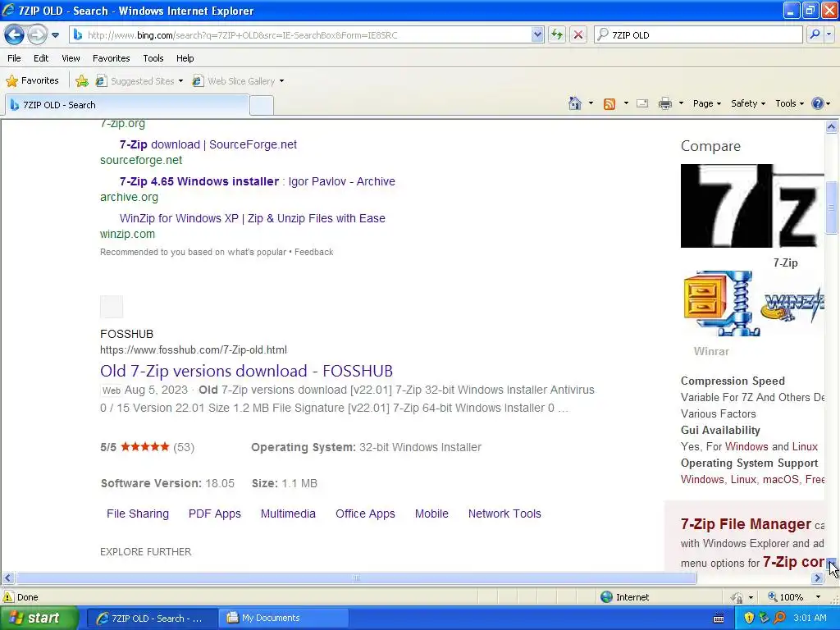840x630 pixels.
Task: Expand the address bar URL history dropdown
Action: 538,34
